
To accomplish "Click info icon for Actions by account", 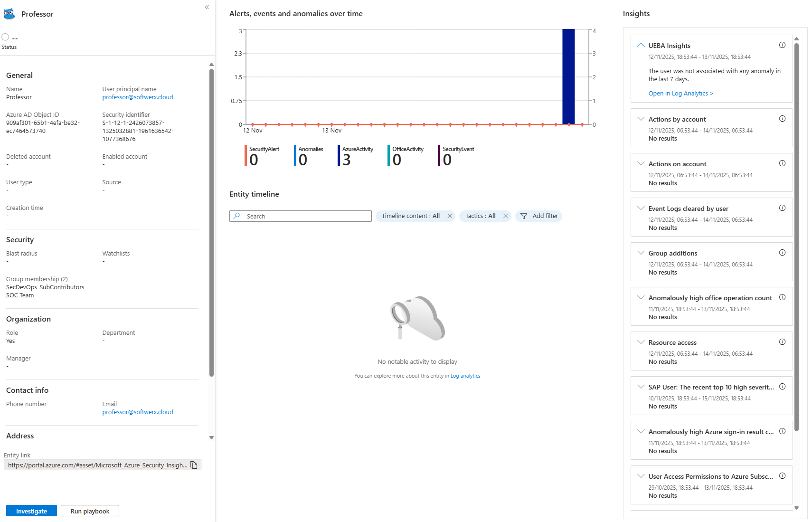I will (x=782, y=119).
